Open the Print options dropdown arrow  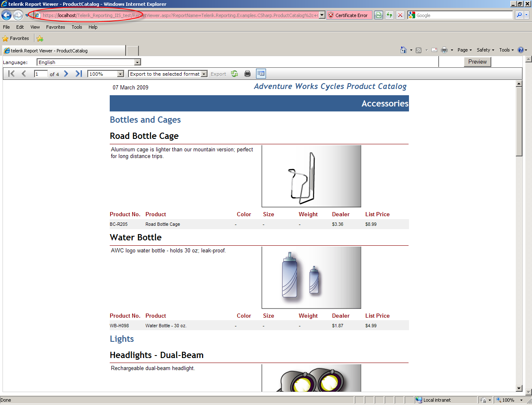click(452, 50)
